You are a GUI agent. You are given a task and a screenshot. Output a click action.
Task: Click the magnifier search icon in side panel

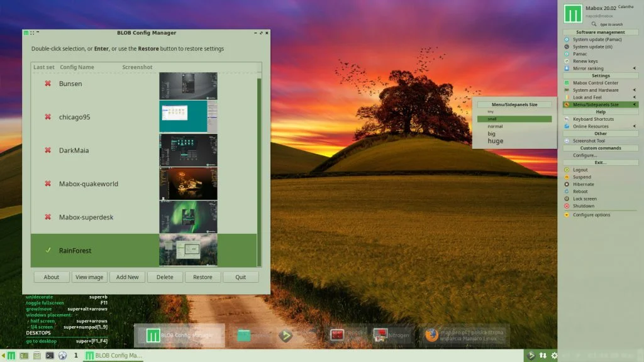(594, 25)
